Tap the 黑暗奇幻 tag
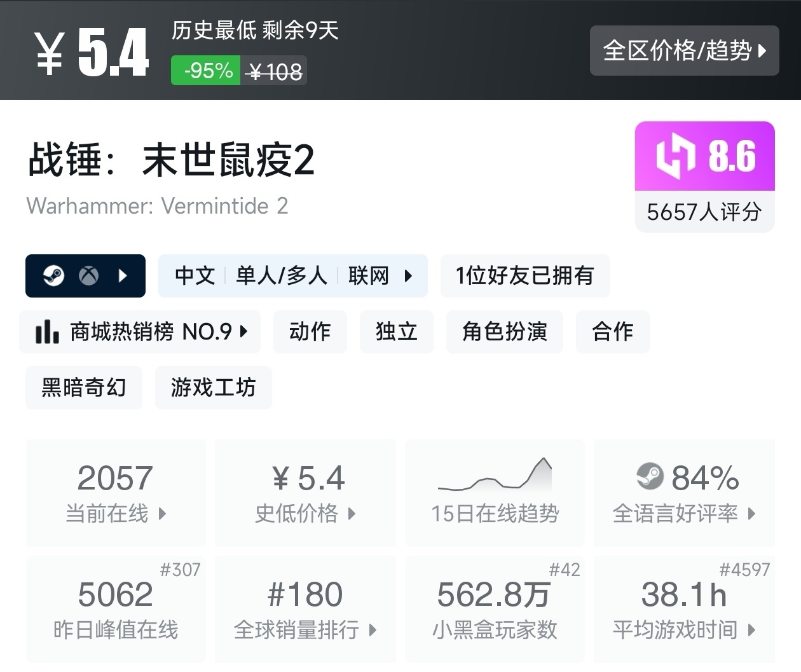This screenshot has width=801, height=672. point(84,387)
